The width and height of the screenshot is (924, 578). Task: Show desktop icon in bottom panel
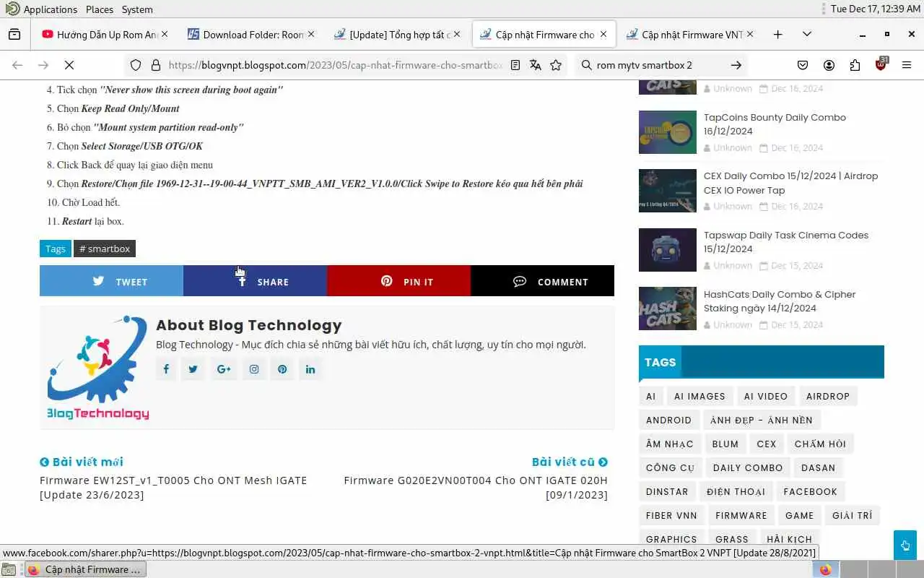click(9, 569)
